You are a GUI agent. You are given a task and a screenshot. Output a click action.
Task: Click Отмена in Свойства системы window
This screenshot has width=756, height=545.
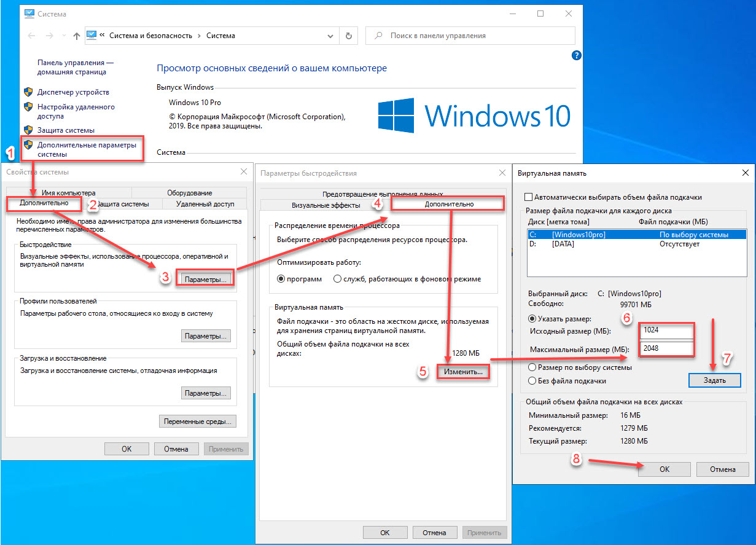[176, 449]
